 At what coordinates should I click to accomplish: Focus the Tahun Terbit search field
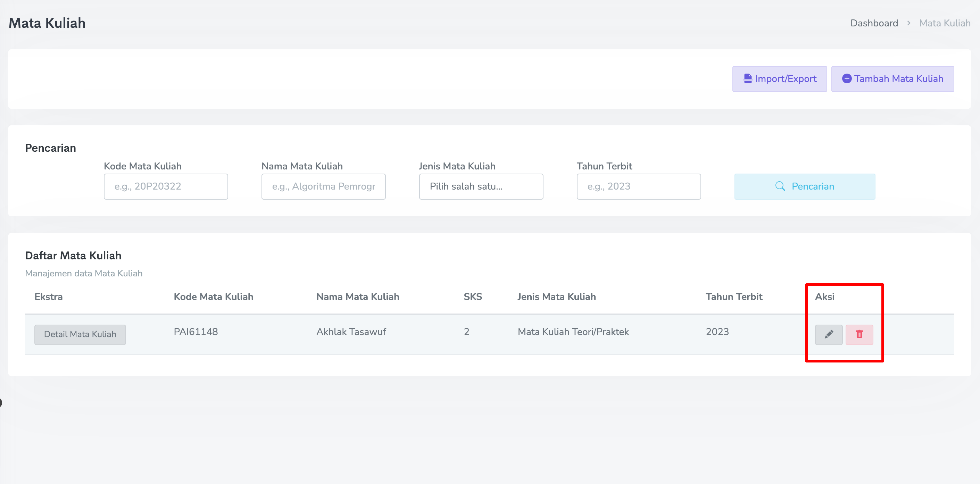tap(638, 186)
